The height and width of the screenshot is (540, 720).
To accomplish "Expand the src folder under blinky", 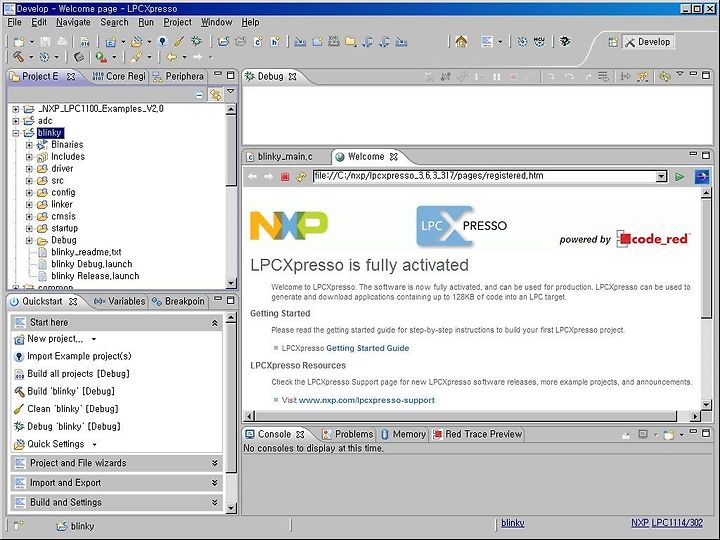I will click(x=29, y=180).
